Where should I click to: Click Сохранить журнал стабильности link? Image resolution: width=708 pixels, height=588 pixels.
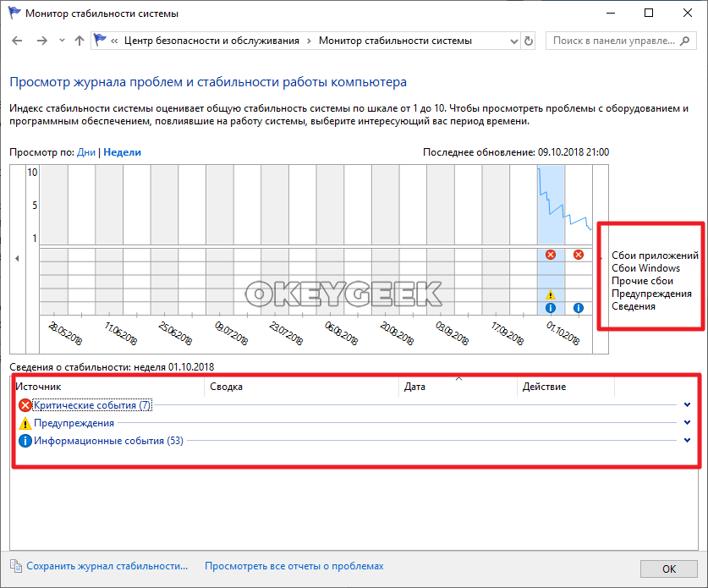click(x=107, y=567)
